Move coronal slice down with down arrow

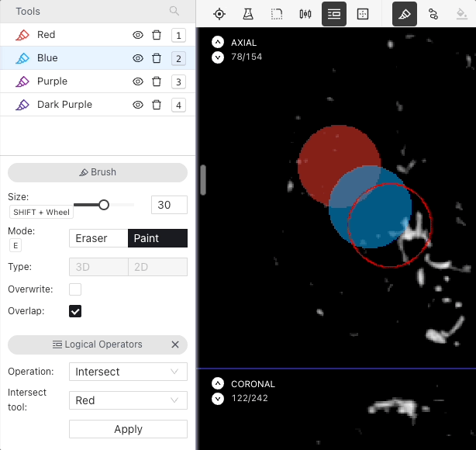[x=218, y=399]
